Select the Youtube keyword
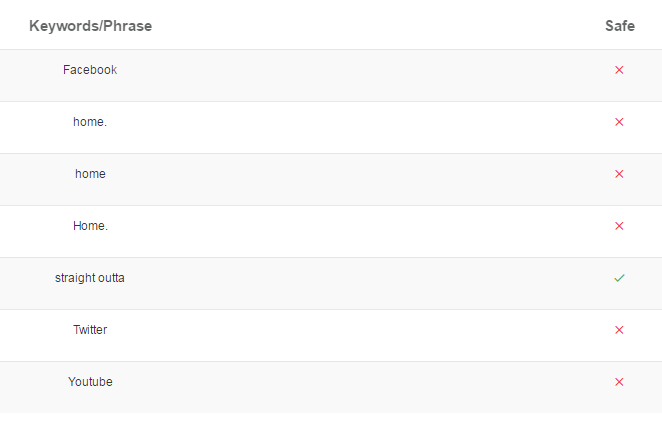The height and width of the screenshot is (424, 662). (90, 381)
